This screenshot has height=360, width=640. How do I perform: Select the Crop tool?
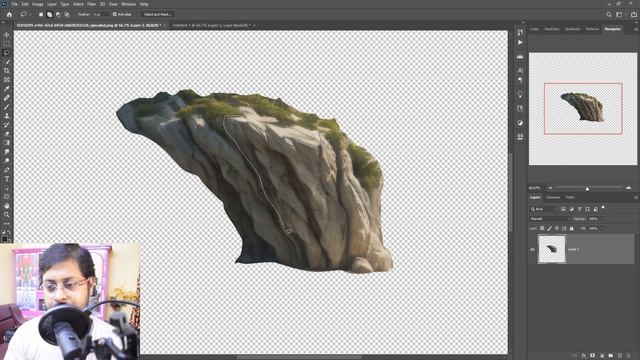coord(7,71)
